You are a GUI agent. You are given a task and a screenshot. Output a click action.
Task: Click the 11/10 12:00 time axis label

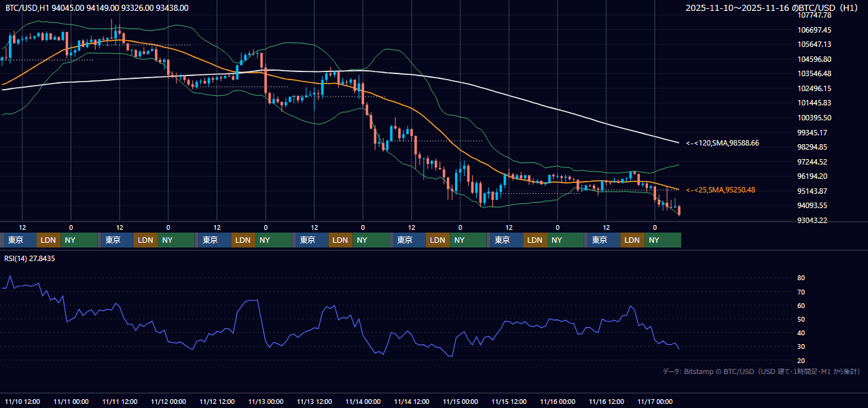pos(22,402)
